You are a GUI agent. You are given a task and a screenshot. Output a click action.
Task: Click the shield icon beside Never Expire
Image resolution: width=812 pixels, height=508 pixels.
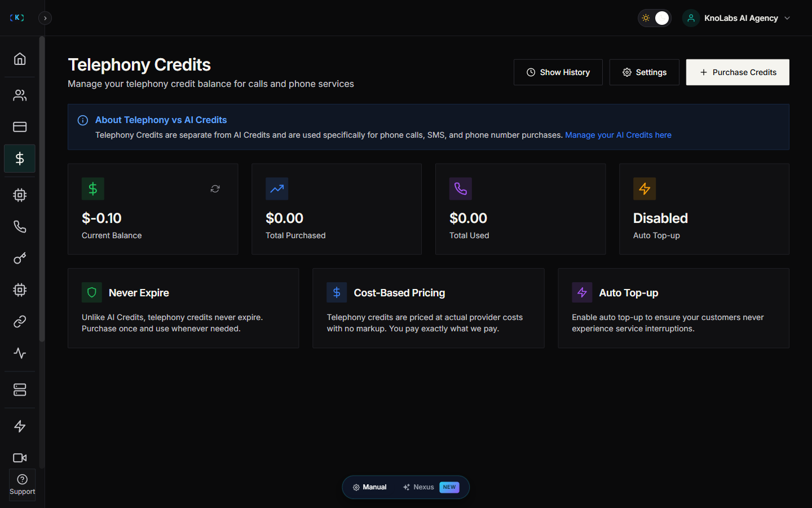point(92,292)
